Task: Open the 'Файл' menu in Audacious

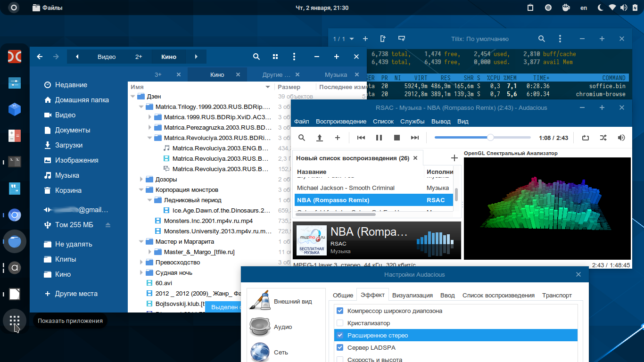Action: tap(302, 121)
